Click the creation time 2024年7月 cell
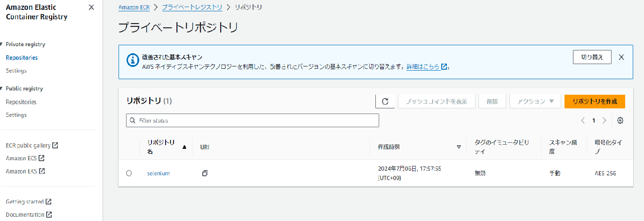 point(409,173)
